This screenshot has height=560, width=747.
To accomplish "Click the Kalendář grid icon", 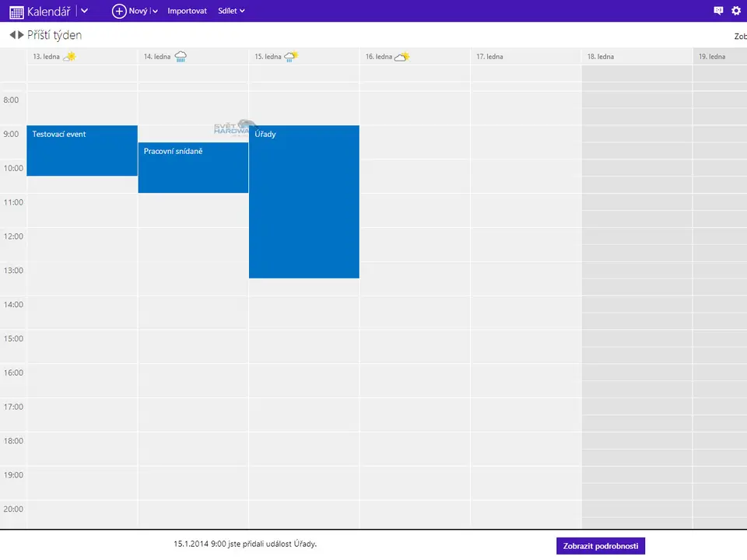I will tap(16, 12).
